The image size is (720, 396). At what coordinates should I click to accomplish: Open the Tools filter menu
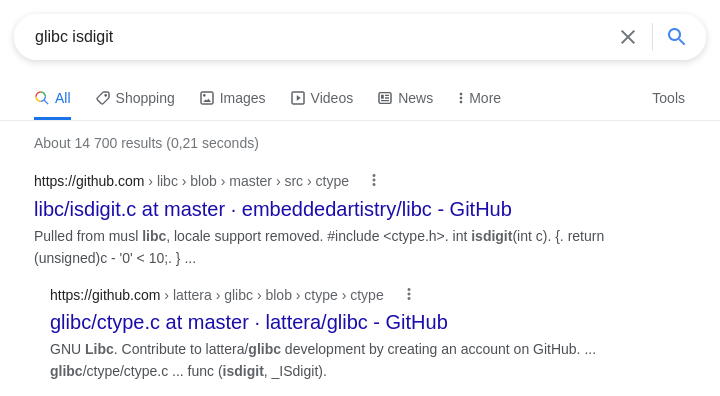[668, 98]
